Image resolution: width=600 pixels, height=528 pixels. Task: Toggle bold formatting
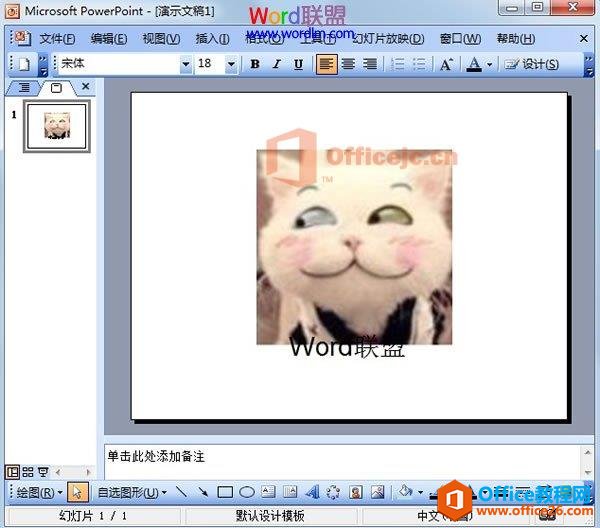(x=255, y=64)
